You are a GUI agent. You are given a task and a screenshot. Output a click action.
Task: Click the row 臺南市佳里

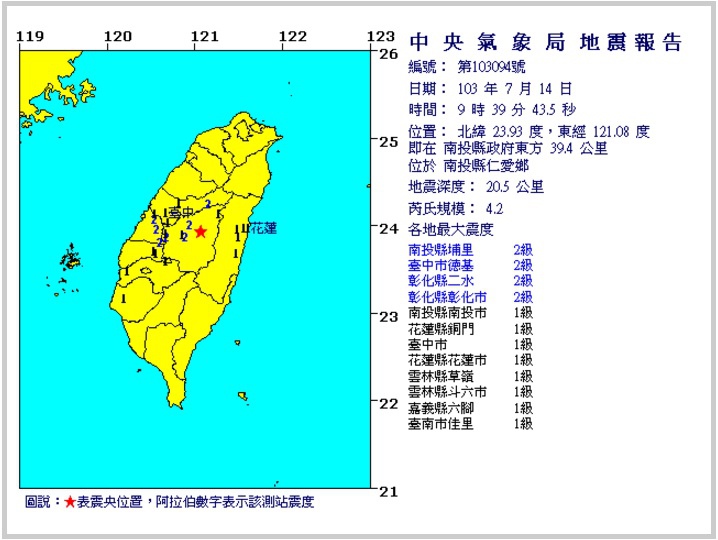pos(470,424)
